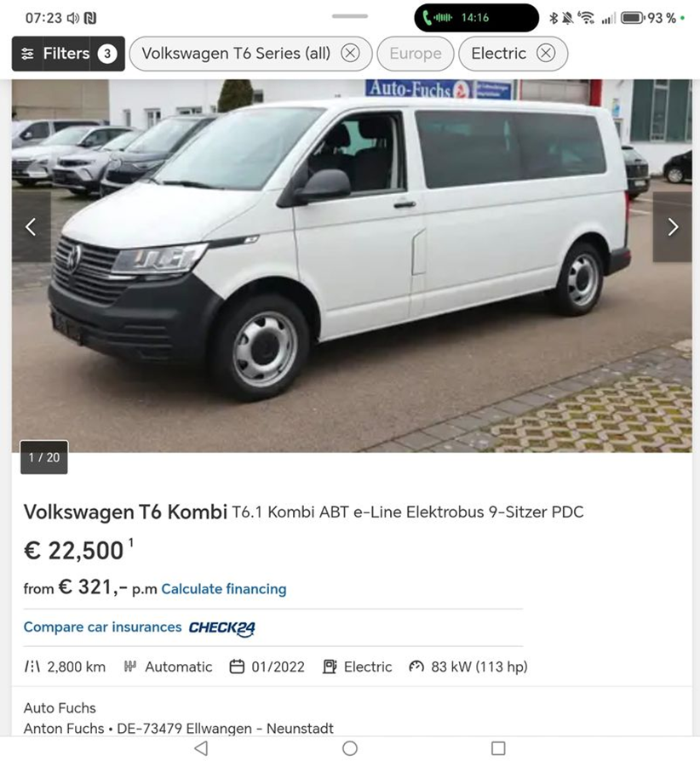Tap the Android back navigation icon
The width and height of the screenshot is (700, 761).
point(201,748)
